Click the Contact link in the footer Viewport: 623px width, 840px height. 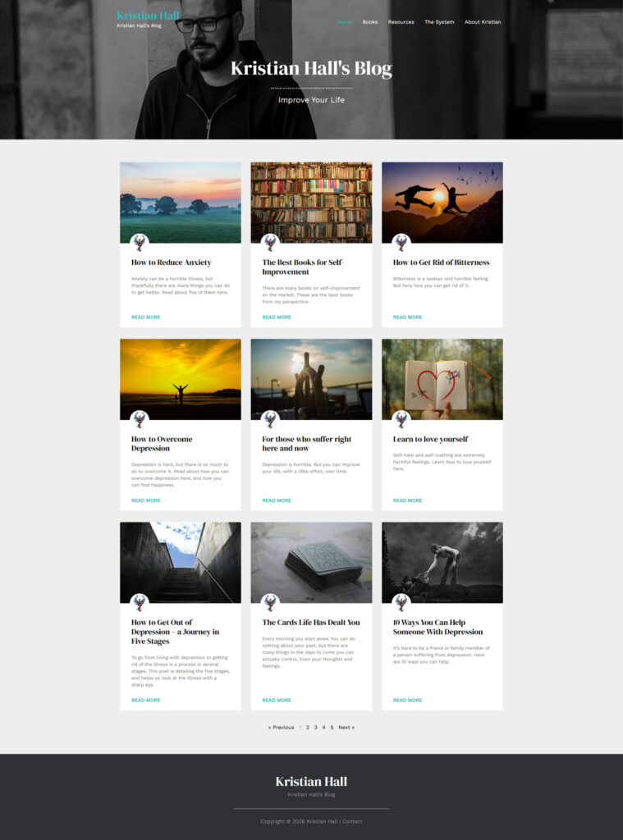point(352,821)
